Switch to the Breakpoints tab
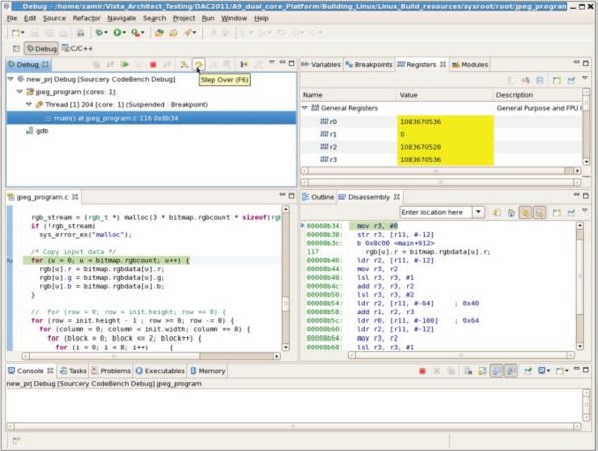Screen dimensions: 598x451 tap(369, 65)
